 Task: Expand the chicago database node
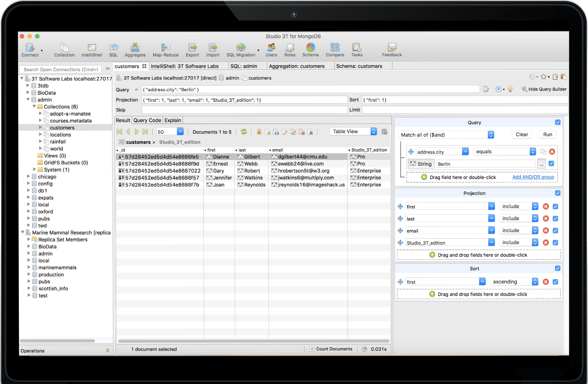tap(28, 176)
